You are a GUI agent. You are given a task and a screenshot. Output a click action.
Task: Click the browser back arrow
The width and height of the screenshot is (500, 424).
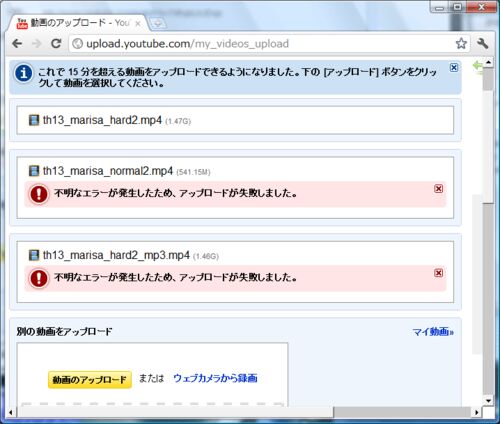(17, 43)
